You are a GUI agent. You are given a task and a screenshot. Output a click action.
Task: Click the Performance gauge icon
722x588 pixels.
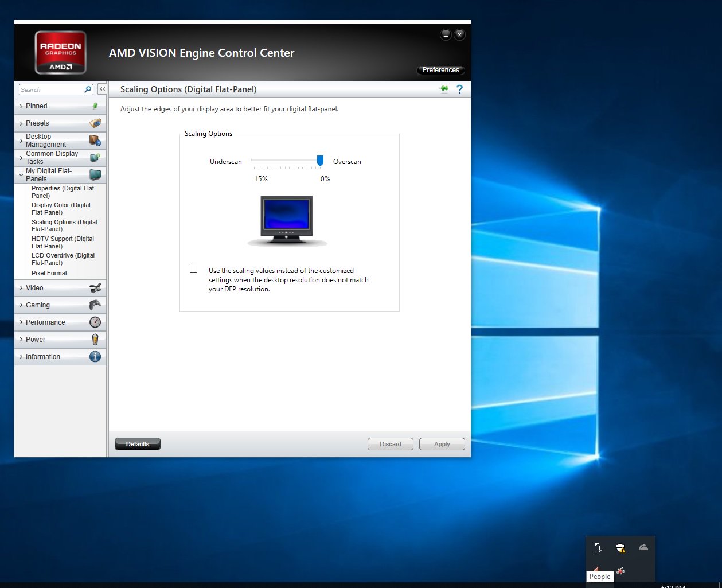tap(95, 322)
